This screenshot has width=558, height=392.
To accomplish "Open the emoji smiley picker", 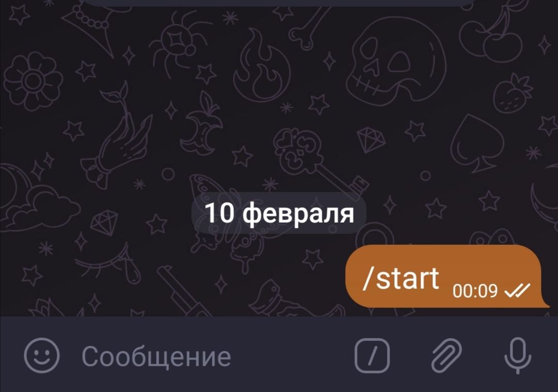I will click(x=42, y=355).
